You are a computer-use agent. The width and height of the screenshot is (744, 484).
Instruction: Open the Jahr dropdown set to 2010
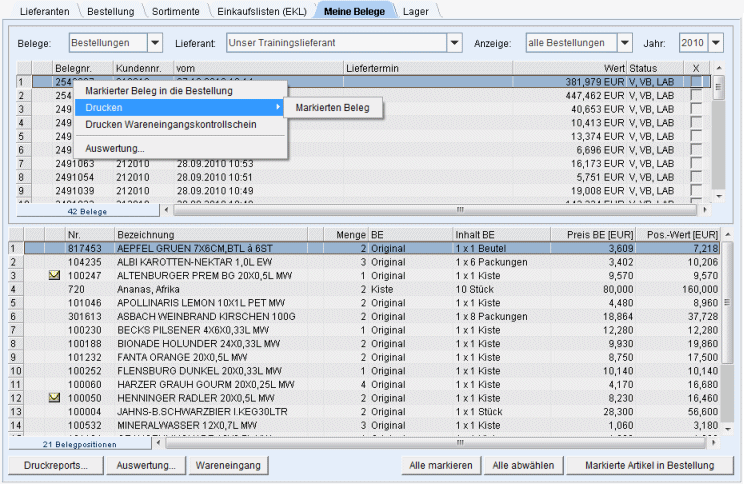[x=725, y=43]
